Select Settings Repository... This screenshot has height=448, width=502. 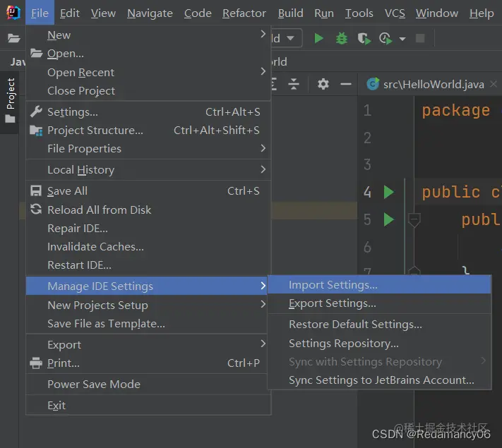click(x=379, y=344)
